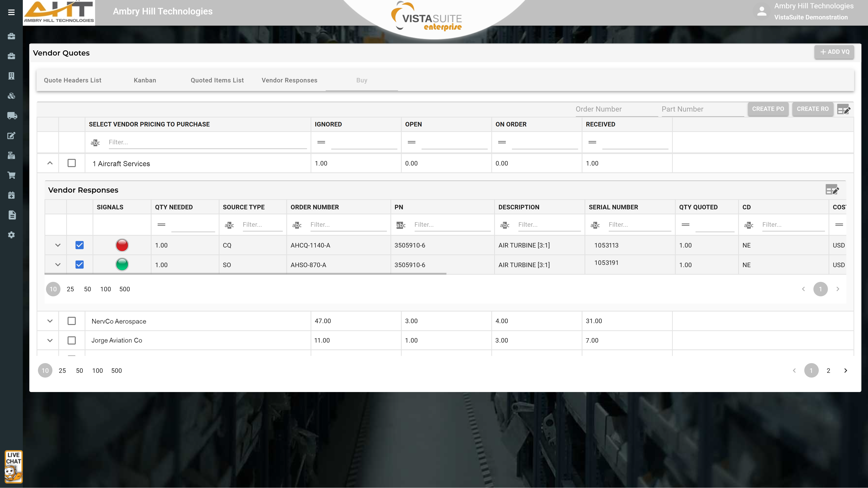Click the CREATE PO button
The width and height of the screenshot is (868, 488).
(x=768, y=109)
